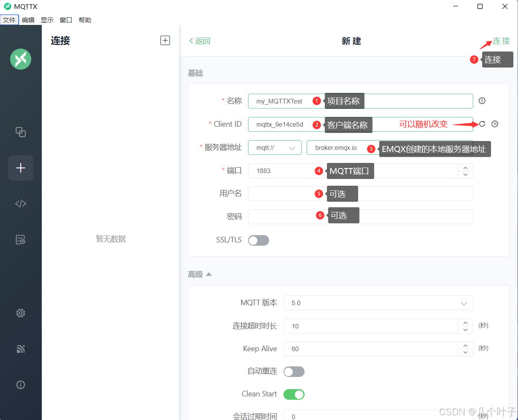Open the 编辑 menu
Image resolution: width=518 pixels, height=420 pixels.
pyautogui.click(x=28, y=20)
